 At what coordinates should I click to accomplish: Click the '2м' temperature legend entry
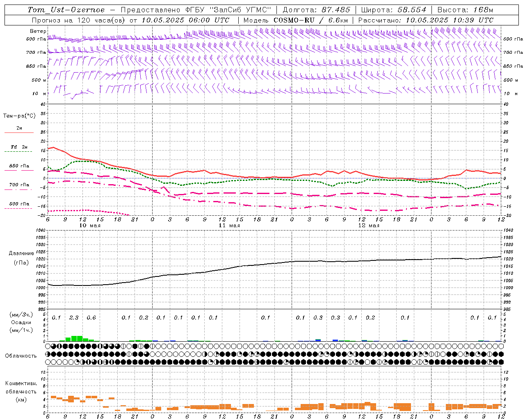(19, 128)
